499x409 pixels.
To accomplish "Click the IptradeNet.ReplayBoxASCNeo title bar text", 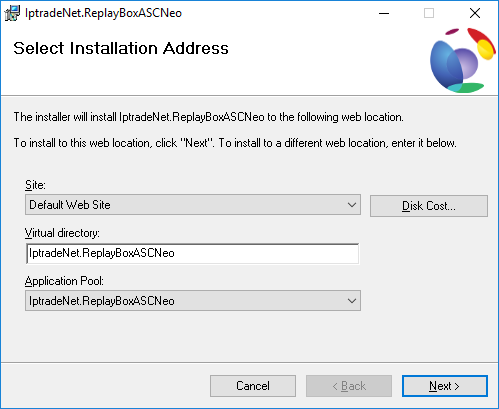I will click(x=103, y=13).
